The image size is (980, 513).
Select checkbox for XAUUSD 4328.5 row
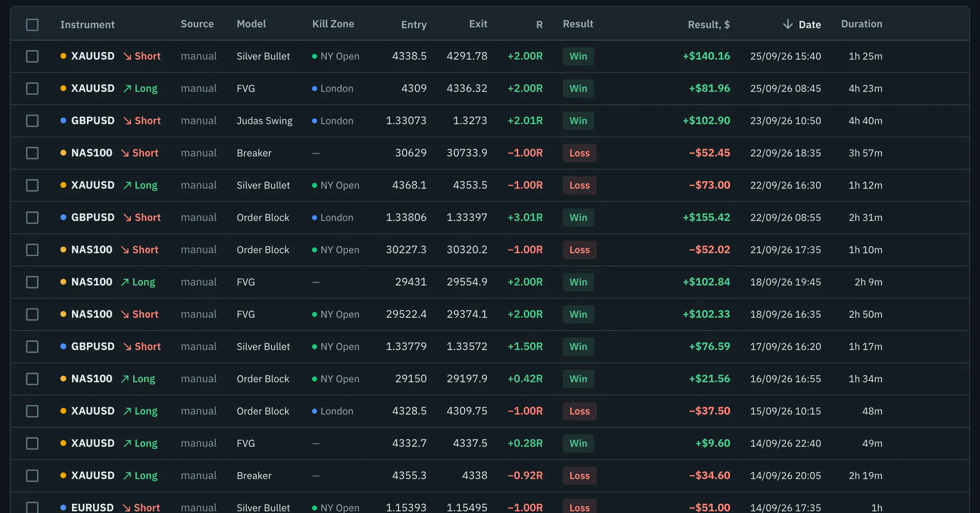pyautogui.click(x=32, y=411)
